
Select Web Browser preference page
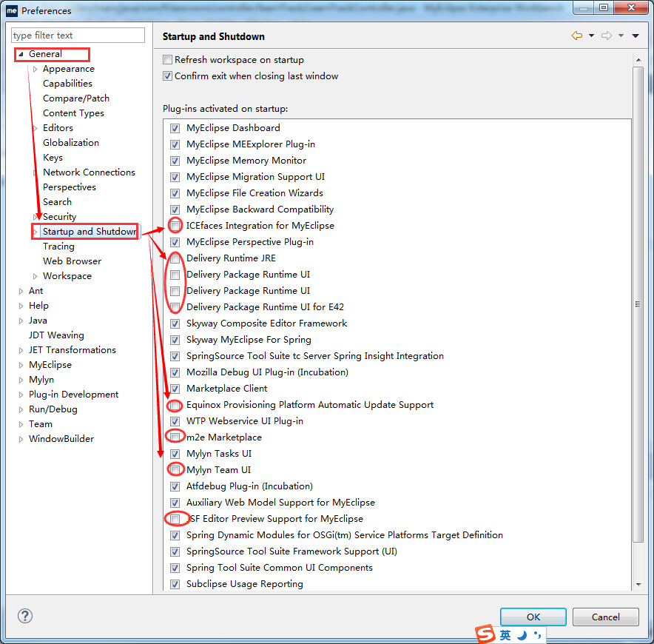(73, 261)
